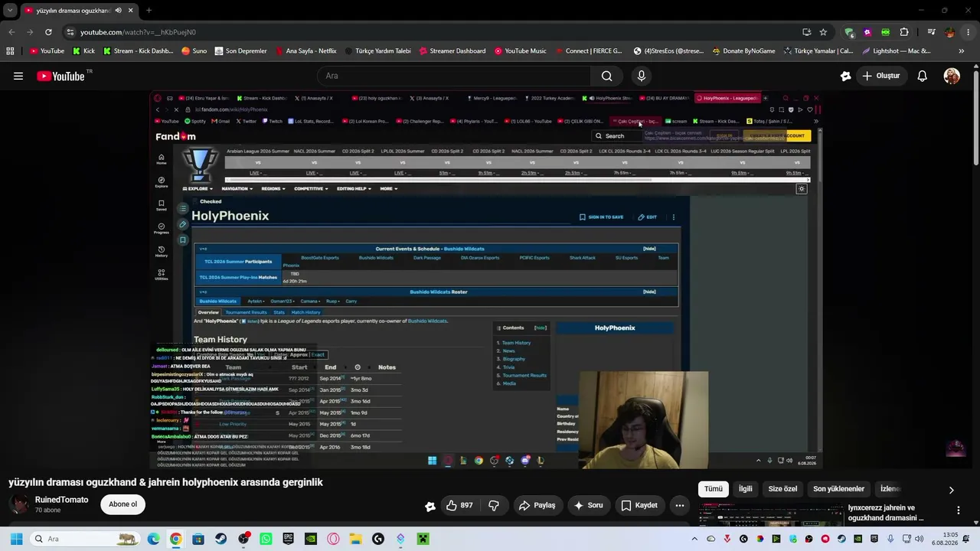Open the lynxcerezz jahrein recommended video thumbnail
This screenshot has height=551, width=980.
pos(770,516)
